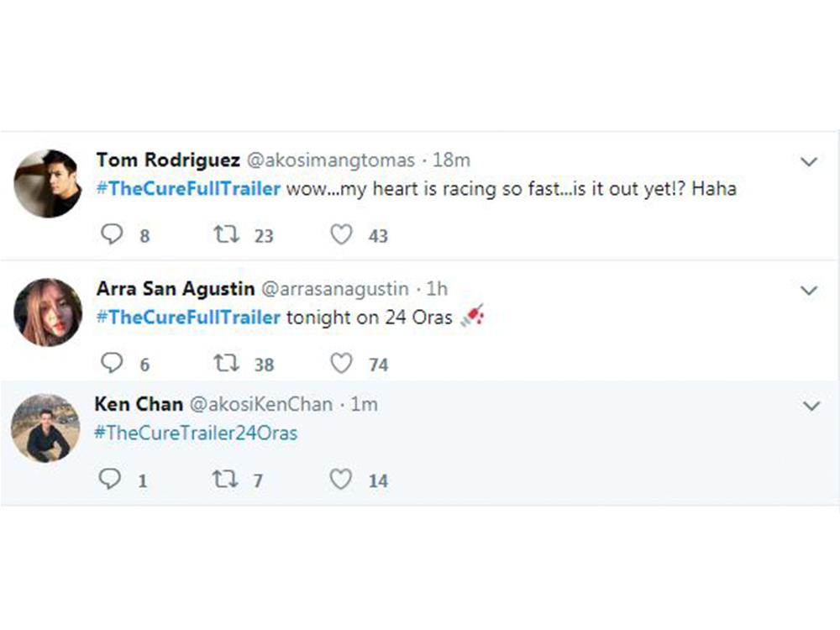The image size is (840, 630).
Task: Like Ken Chan's tweet
Action: (x=340, y=479)
